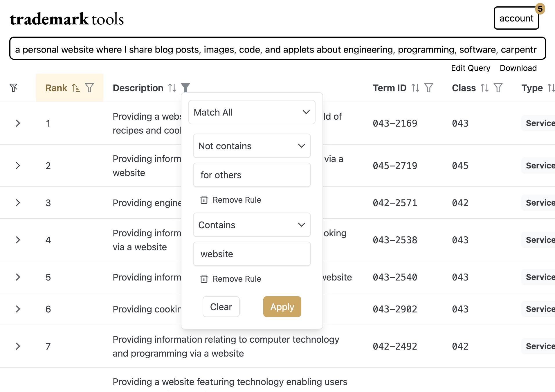Change the Not contains match mode
The width and height of the screenshot is (555, 392).
pyautogui.click(x=252, y=146)
